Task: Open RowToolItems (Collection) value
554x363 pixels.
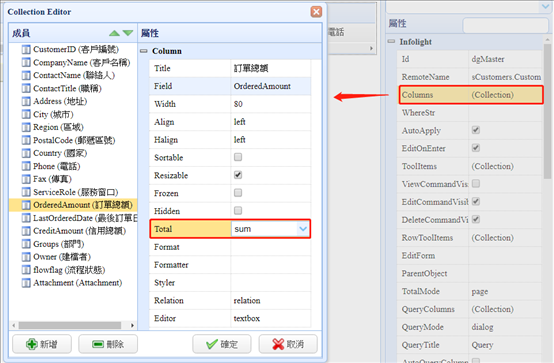Action: (x=493, y=238)
